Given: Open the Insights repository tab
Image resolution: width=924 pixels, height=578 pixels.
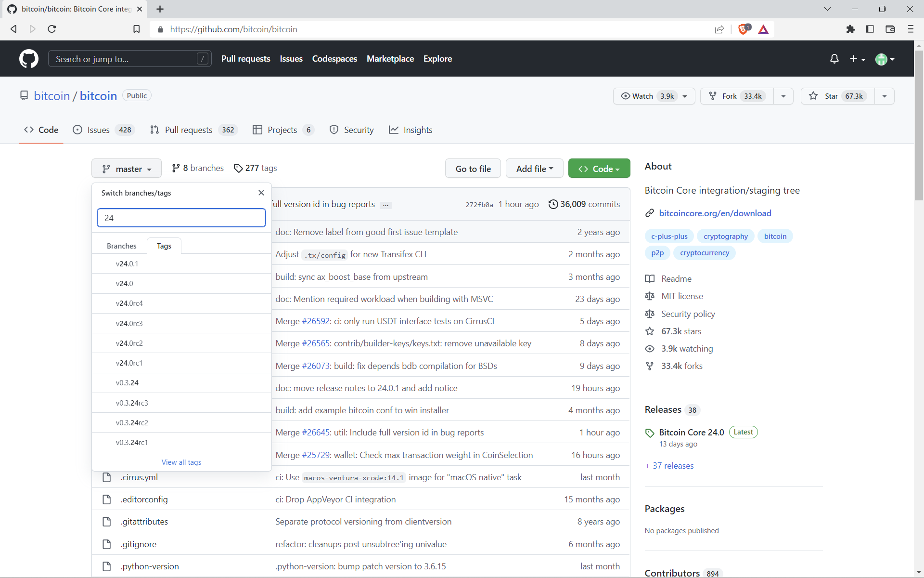Looking at the screenshot, I should [x=411, y=130].
